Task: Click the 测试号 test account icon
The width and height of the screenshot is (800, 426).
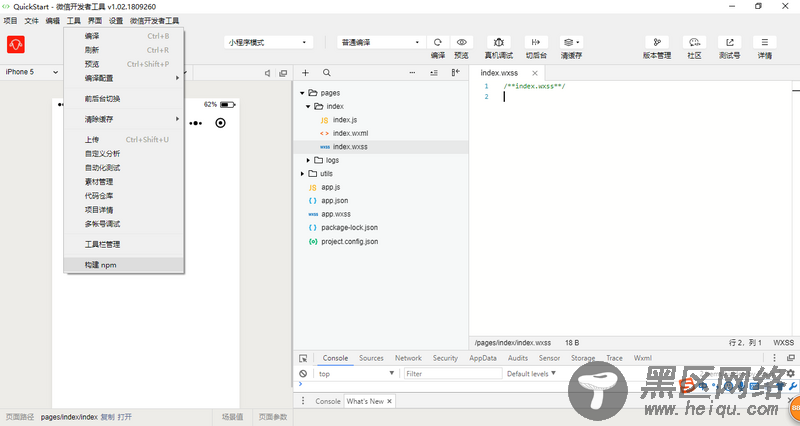Action: tap(730, 42)
